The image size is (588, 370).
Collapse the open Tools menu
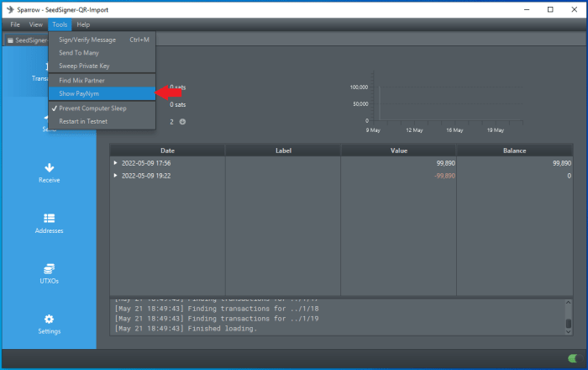click(x=59, y=24)
